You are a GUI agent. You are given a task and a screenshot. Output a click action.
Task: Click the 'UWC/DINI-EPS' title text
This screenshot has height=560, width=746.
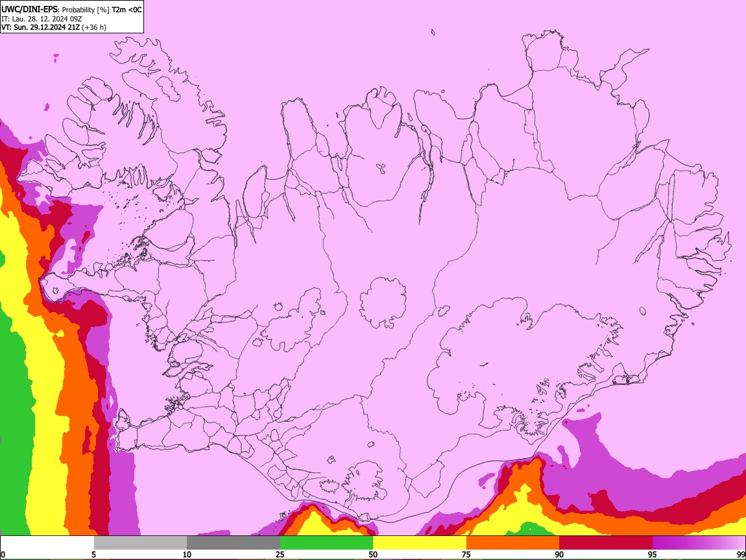pos(30,10)
